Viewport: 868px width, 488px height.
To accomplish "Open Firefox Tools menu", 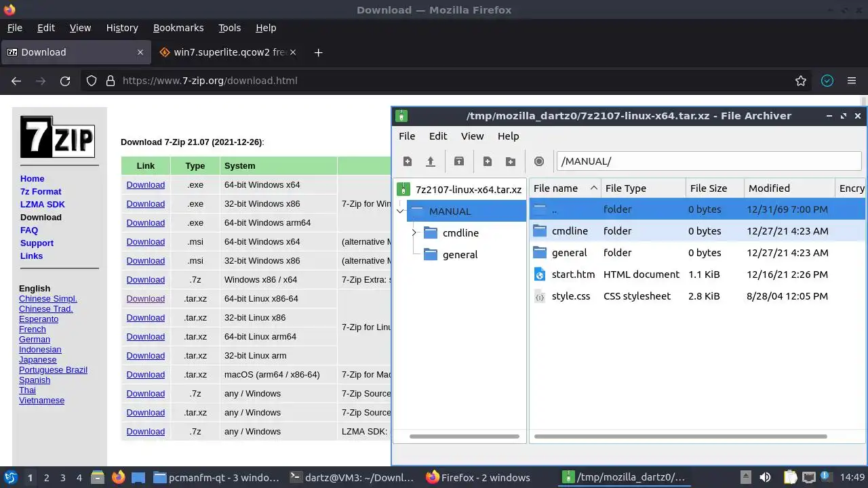I will pyautogui.click(x=229, y=28).
